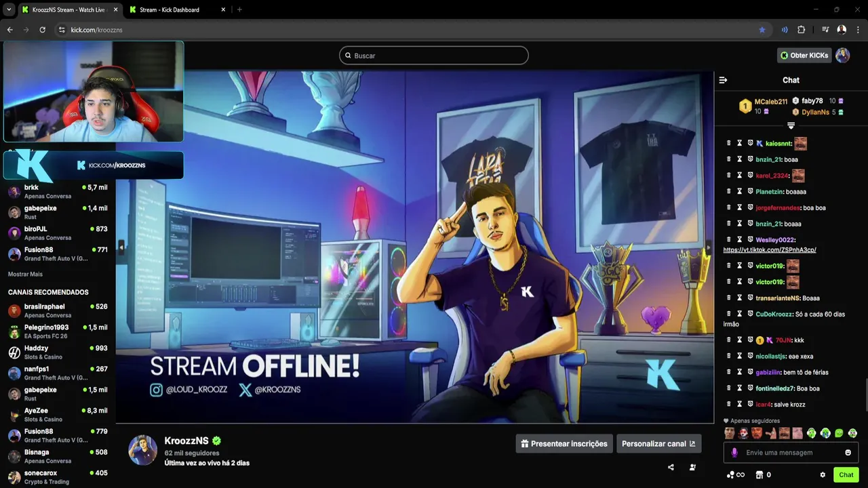
Task: Send message with the green Chat button
Action: coord(846,475)
